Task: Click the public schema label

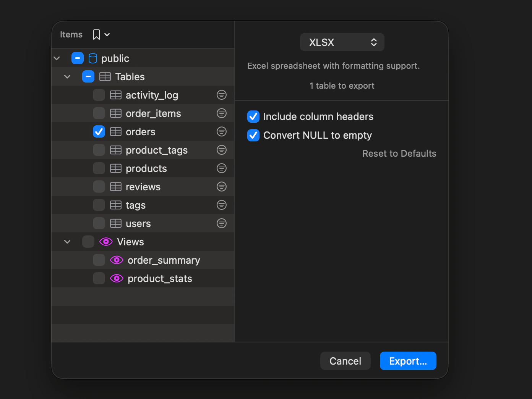Action: coord(115,58)
